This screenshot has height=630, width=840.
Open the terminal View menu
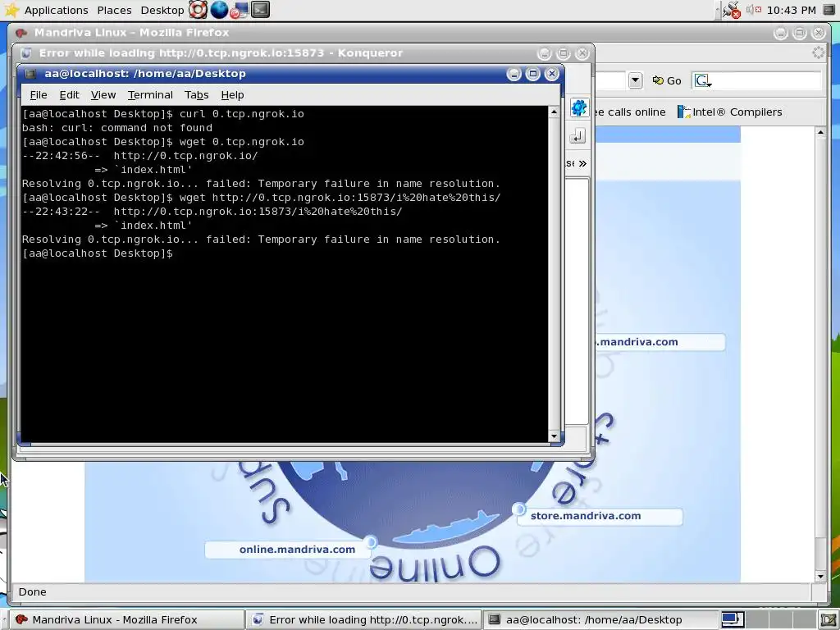tap(103, 95)
